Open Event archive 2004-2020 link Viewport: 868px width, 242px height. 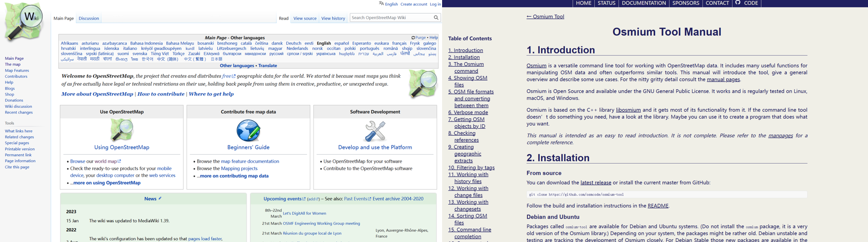[x=398, y=199]
